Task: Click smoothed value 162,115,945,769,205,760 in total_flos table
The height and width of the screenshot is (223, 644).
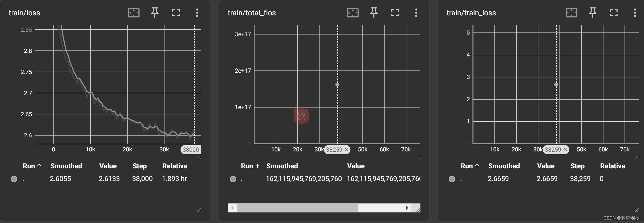Action: pos(304,179)
